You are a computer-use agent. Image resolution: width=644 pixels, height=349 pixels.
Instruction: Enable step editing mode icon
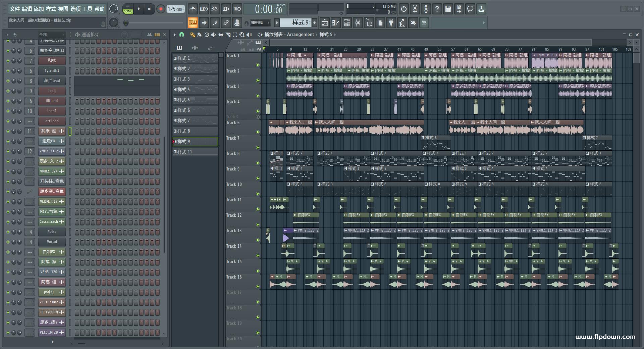click(215, 23)
